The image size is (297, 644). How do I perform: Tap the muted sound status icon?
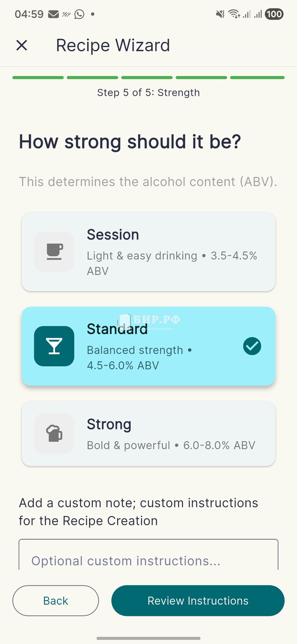pyautogui.click(x=220, y=14)
